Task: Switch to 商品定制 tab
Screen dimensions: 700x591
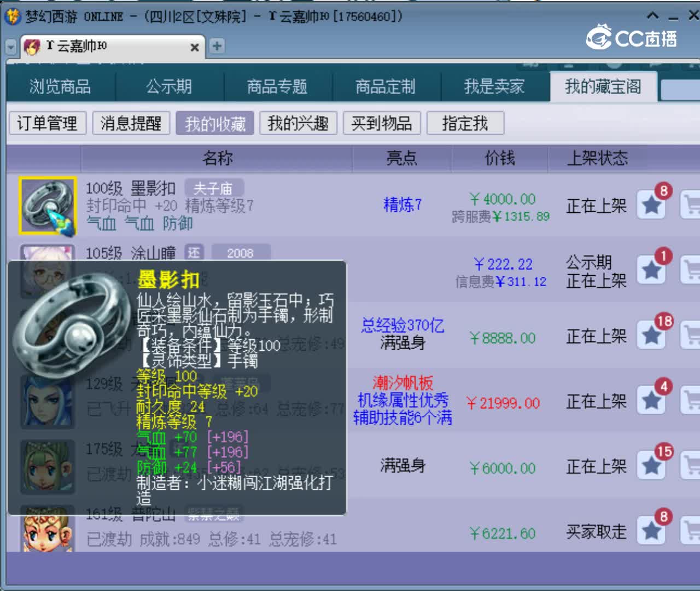Action: click(386, 86)
